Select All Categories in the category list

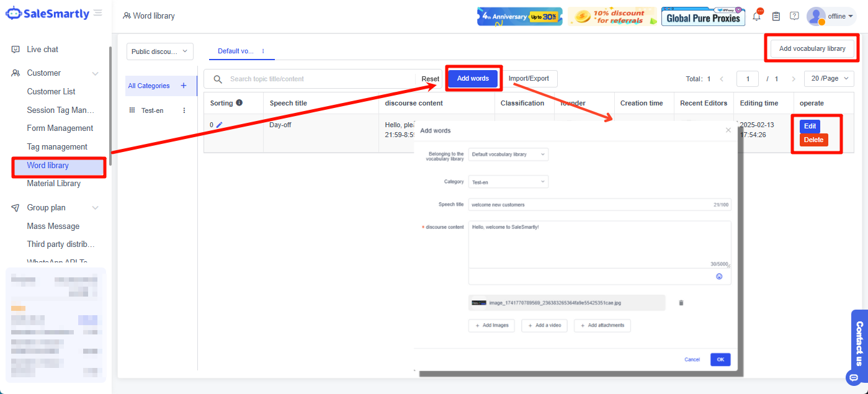coord(149,86)
